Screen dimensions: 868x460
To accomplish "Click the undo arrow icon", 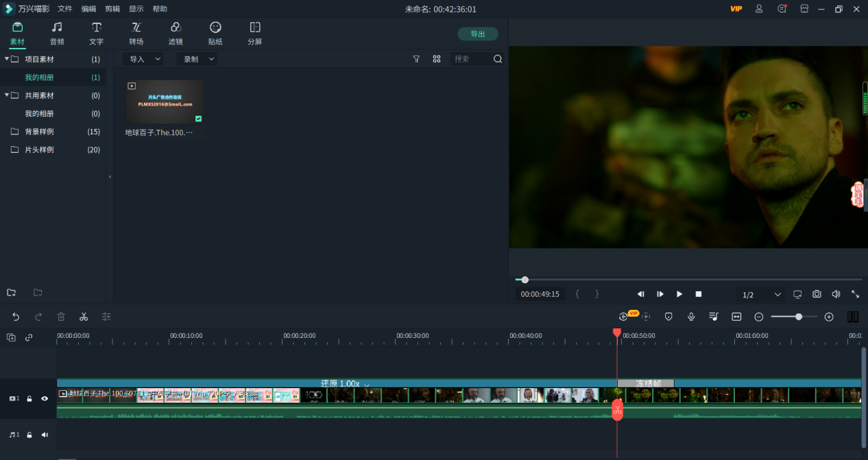I will pyautogui.click(x=16, y=317).
